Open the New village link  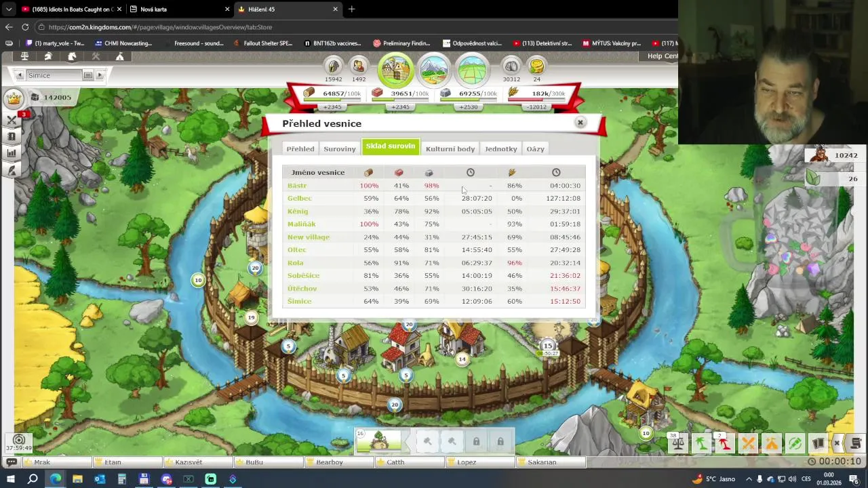click(x=309, y=237)
